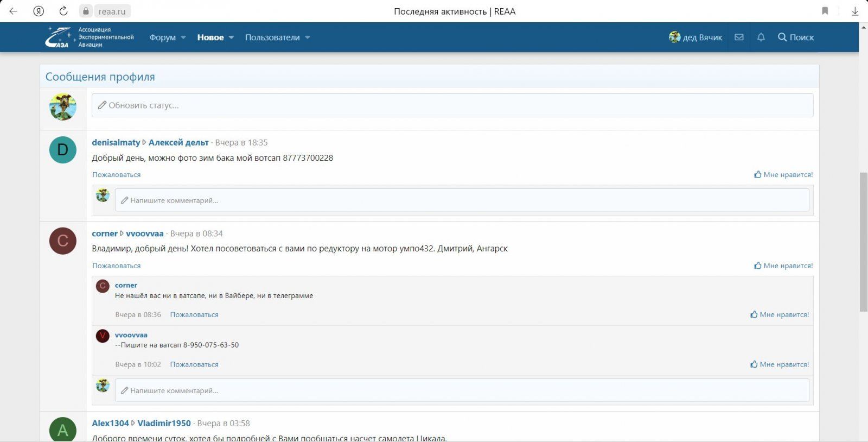Open the Пользователи menu item

pos(272,37)
